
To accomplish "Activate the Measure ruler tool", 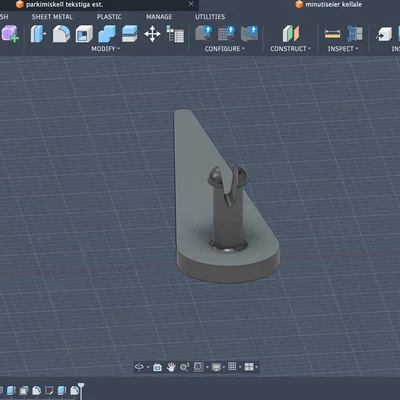I will [332, 34].
